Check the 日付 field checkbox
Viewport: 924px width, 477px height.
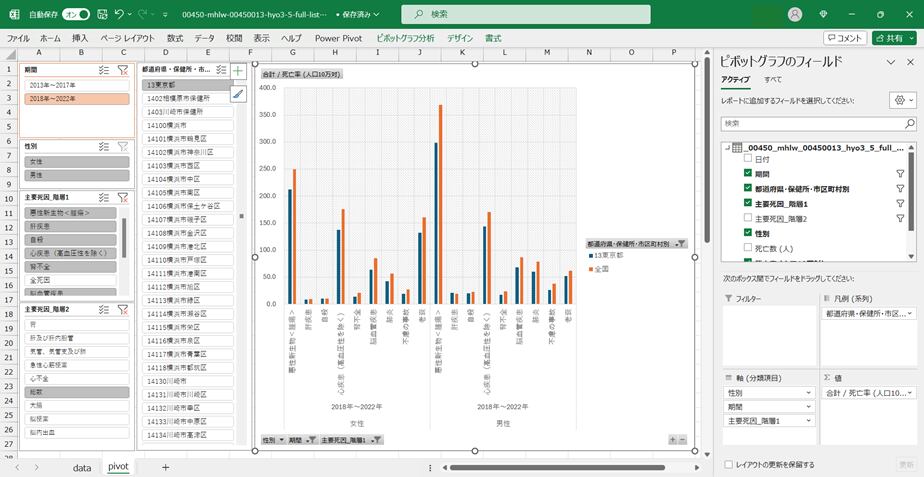point(748,159)
